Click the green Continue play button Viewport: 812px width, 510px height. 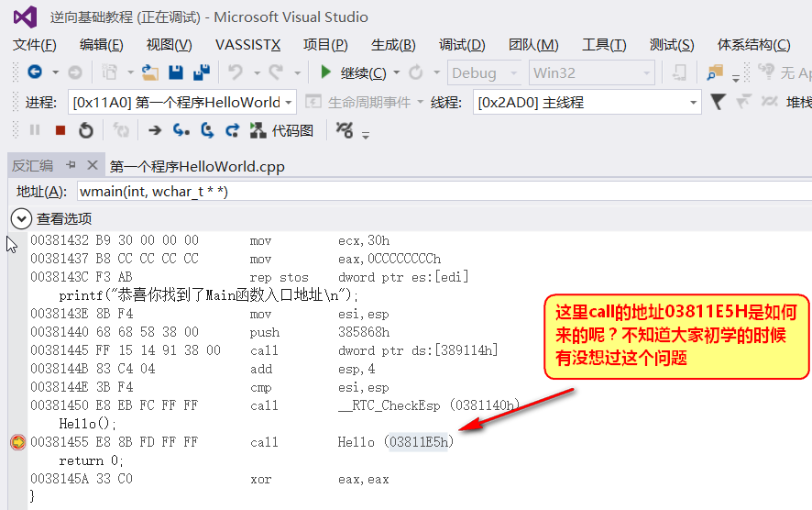325,72
